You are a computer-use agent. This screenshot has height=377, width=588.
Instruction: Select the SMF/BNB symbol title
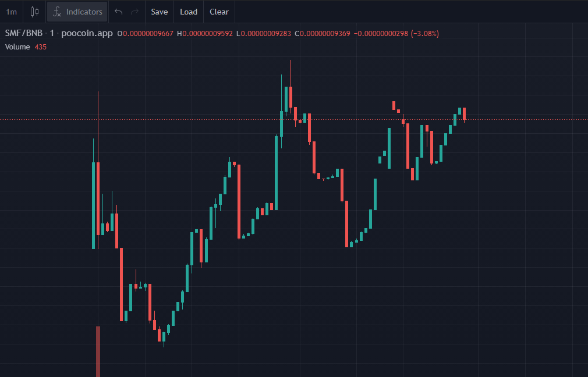(x=24, y=33)
